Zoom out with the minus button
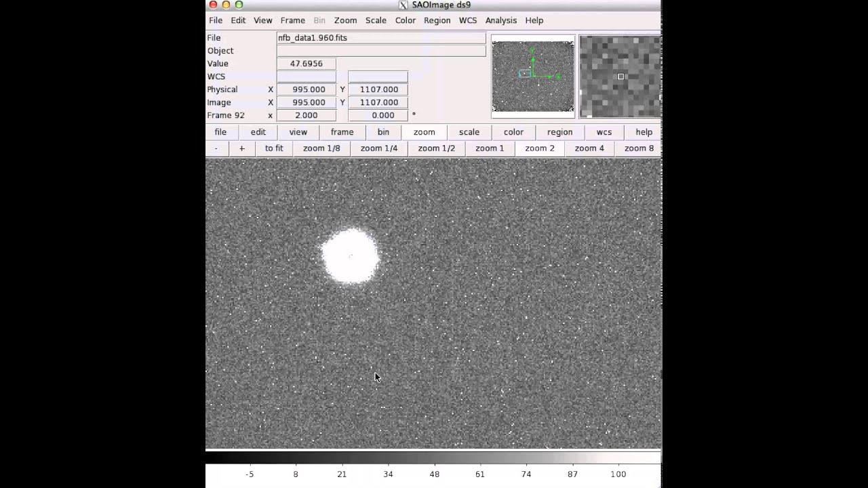This screenshot has width=868, height=488. 216,148
